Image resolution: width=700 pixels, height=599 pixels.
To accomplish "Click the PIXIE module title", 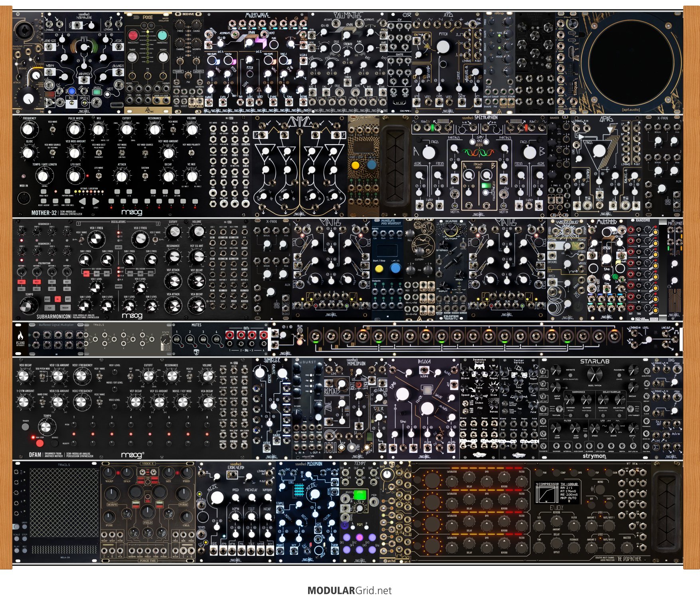I will (148, 17).
